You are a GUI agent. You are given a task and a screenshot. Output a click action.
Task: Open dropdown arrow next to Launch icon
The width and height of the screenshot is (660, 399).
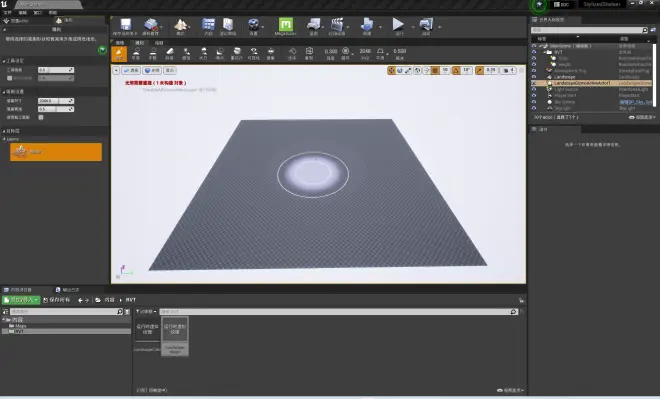point(439,27)
